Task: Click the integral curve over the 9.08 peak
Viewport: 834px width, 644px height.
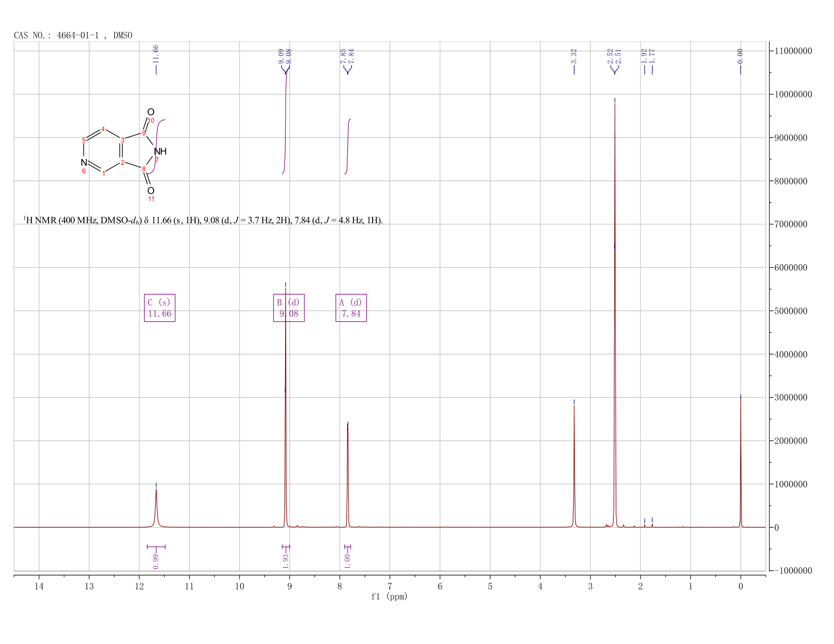Action: 286,121
